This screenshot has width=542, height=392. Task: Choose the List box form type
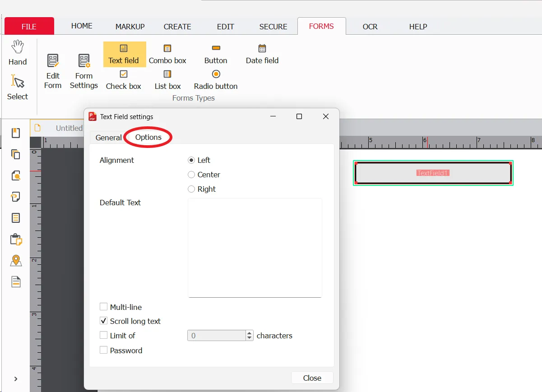tap(167, 80)
